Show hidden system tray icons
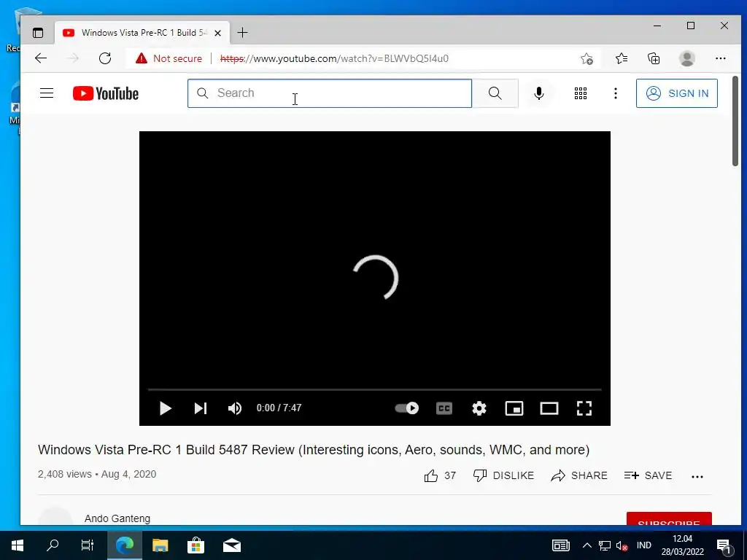The height and width of the screenshot is (560, 747). click(587, 545)
